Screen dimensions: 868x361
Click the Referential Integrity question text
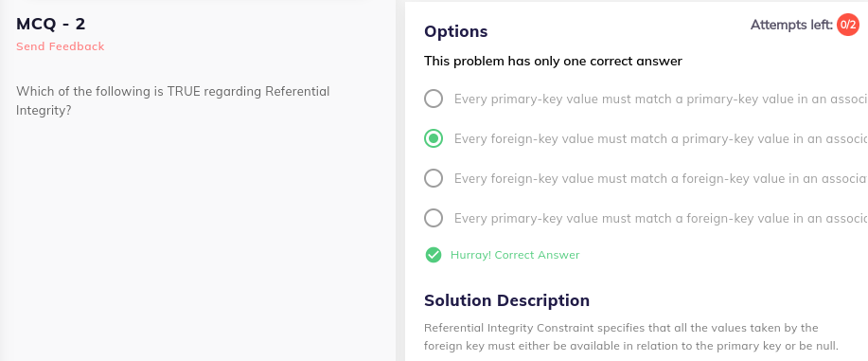click(x=172, y=100)
